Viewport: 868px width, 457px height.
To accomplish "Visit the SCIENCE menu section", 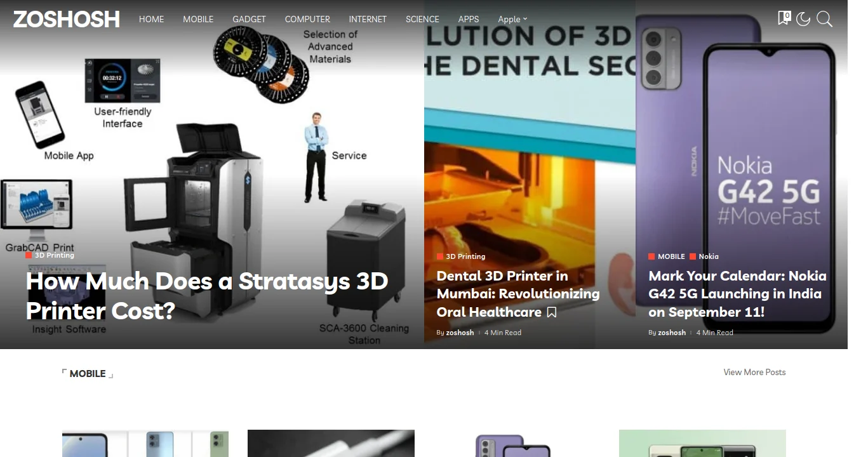I will pyautogui.click(x=422, y=19).
